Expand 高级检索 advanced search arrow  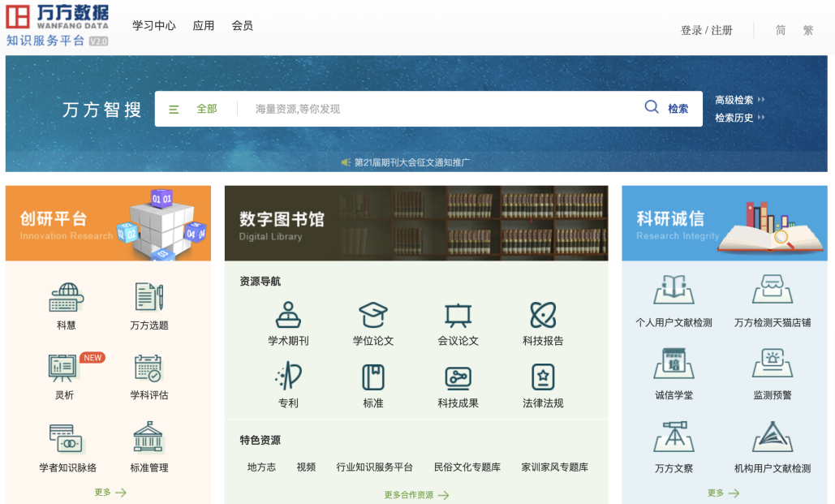pos(761,100)
